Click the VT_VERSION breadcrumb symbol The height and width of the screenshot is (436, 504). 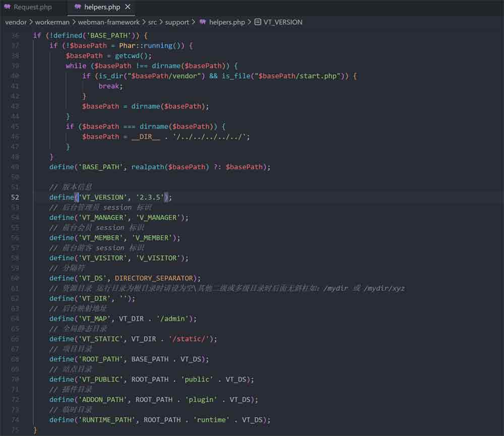(283, 22)
